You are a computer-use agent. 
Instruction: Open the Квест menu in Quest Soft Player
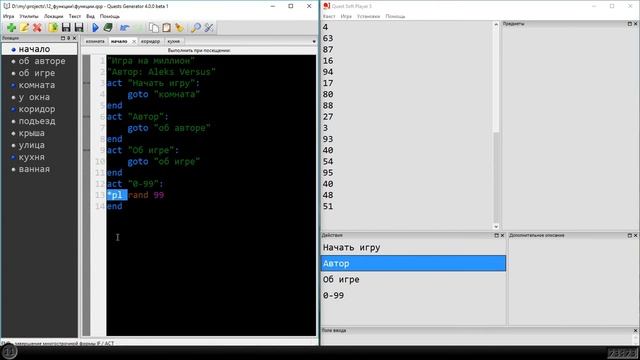[329, 16]
